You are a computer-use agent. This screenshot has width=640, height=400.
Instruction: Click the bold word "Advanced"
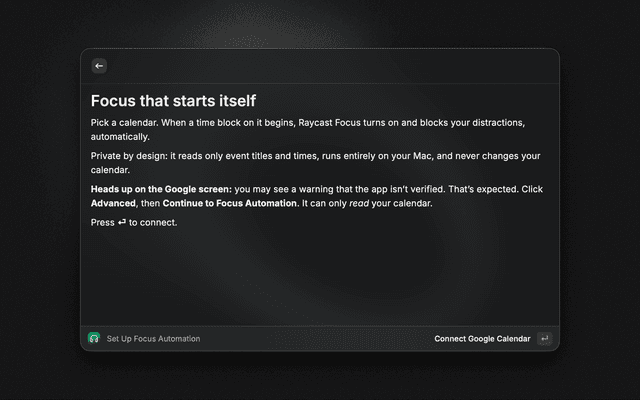pyautogui.click(x=113, y=203)
